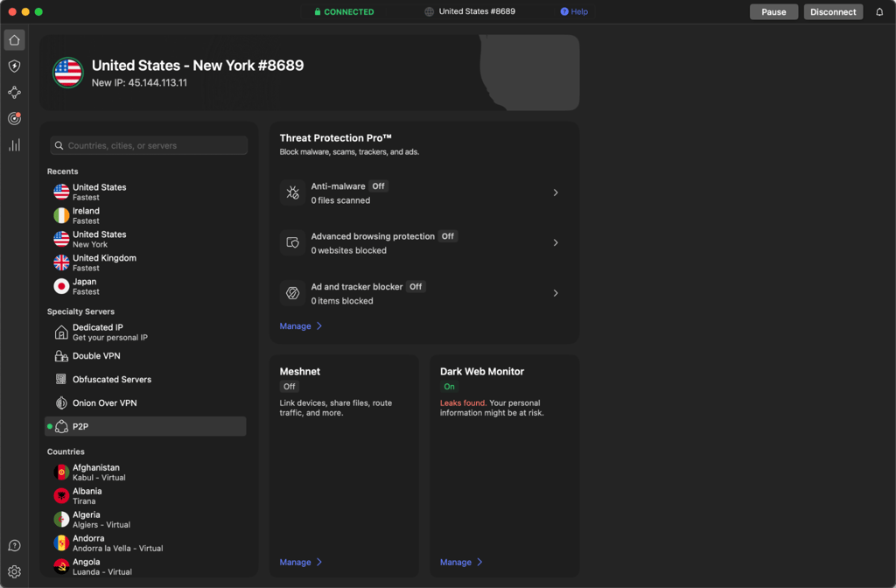896x588 pixels.
Task: Select United States Fastest recent server
Action: pos(146,192)
